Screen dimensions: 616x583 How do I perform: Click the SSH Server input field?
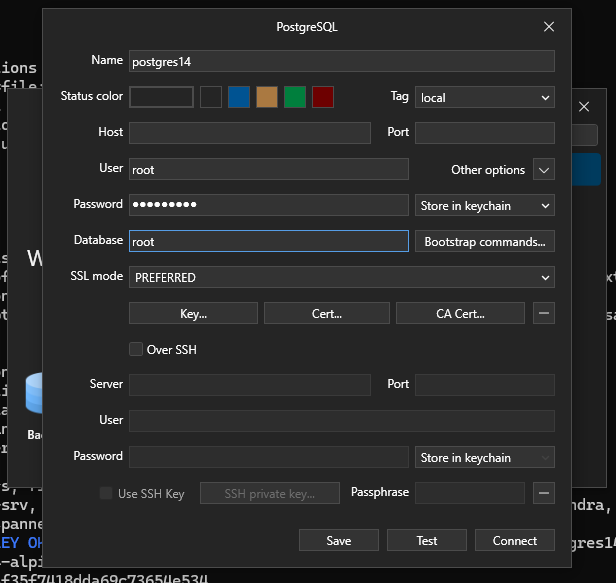point(250,385)
